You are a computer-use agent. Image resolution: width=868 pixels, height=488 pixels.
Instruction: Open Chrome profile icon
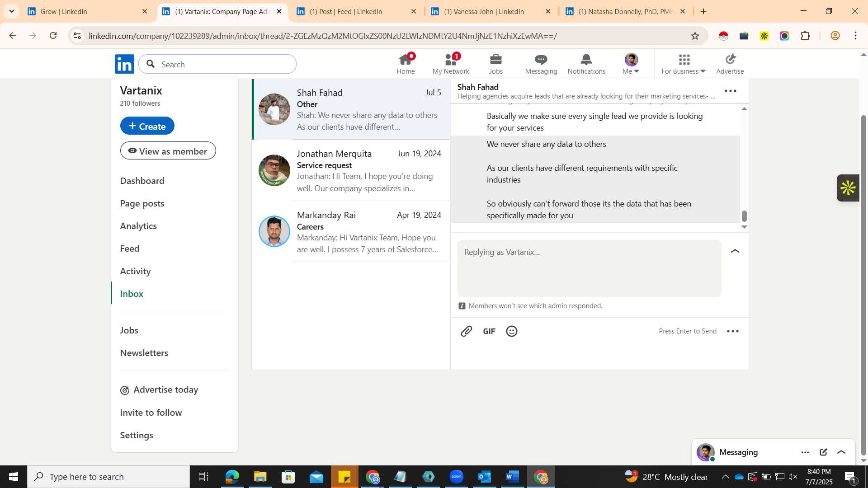click(x=835, y=36)
